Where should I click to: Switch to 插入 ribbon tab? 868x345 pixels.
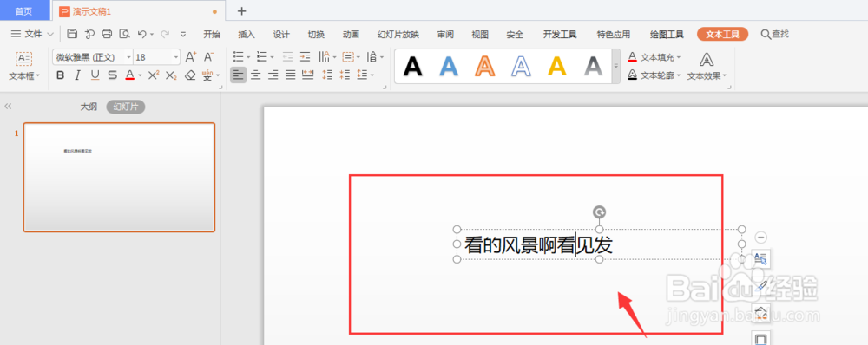[x=247, y=35]
